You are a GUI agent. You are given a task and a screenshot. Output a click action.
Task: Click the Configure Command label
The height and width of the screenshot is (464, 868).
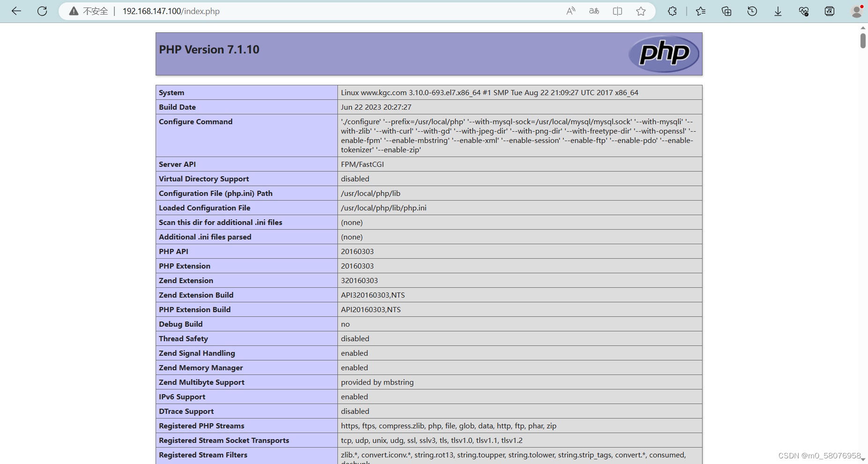tap(195, 122)
